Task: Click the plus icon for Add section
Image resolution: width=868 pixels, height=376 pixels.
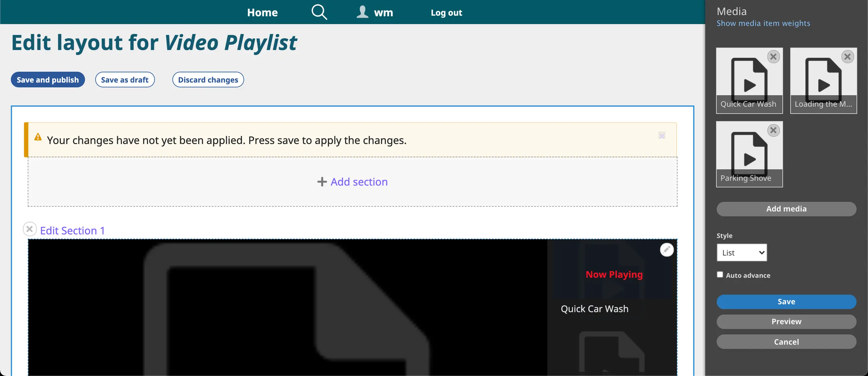Action: 322,182
